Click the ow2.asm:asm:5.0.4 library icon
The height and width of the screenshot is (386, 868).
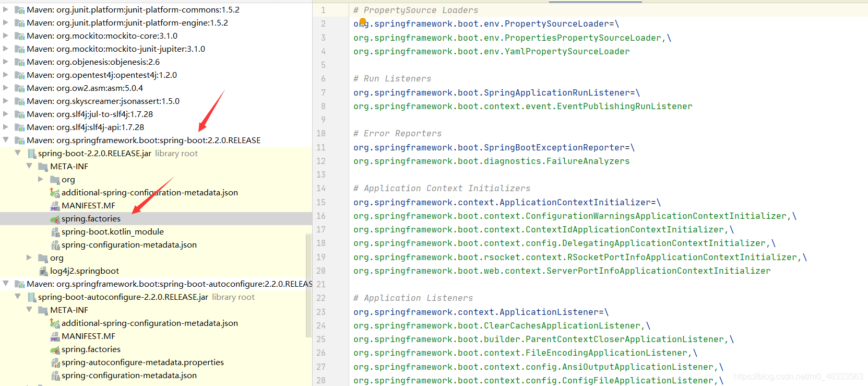[x=20, y=88]
